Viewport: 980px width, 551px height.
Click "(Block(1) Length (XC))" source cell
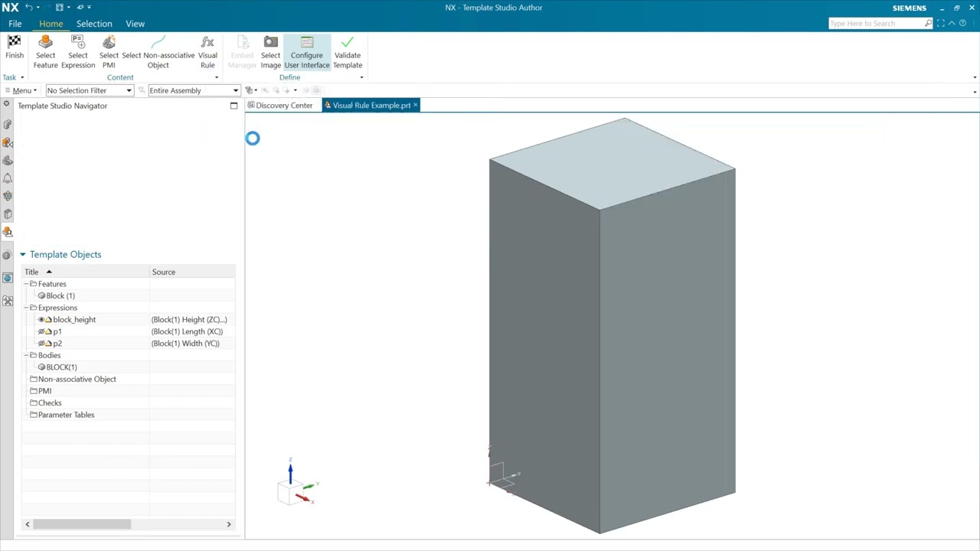(188, 331)
